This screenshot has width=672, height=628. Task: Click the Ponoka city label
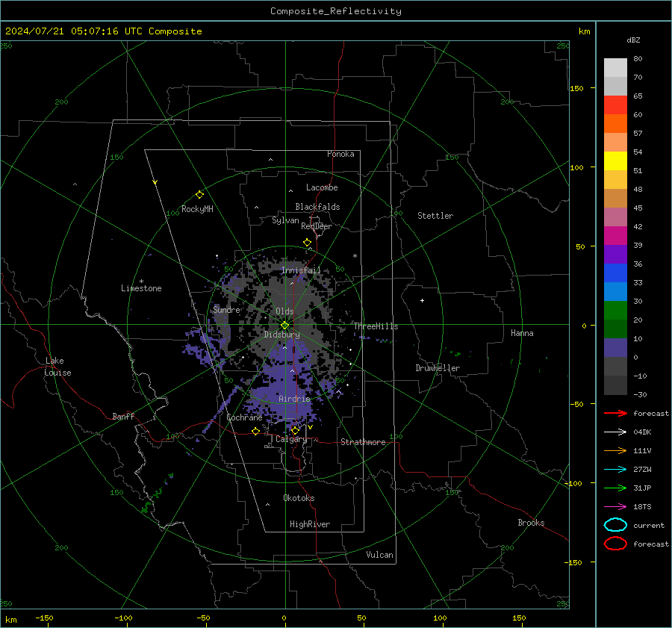340,154
